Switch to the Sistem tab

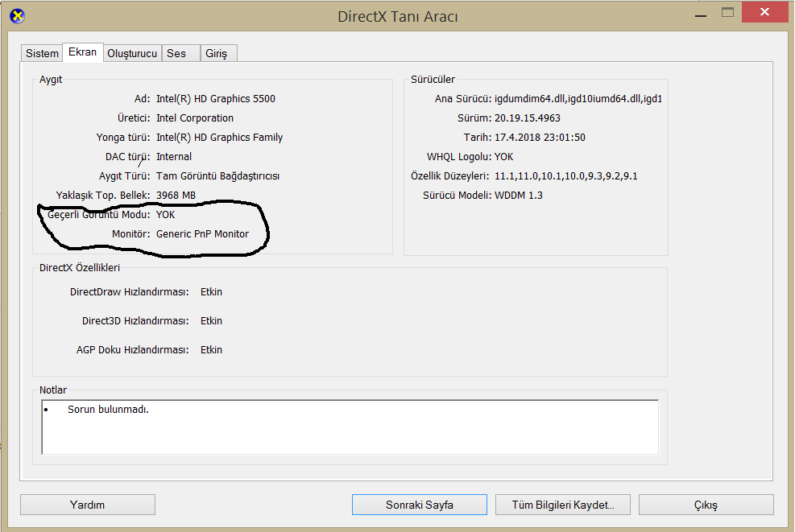pos(42,53)
